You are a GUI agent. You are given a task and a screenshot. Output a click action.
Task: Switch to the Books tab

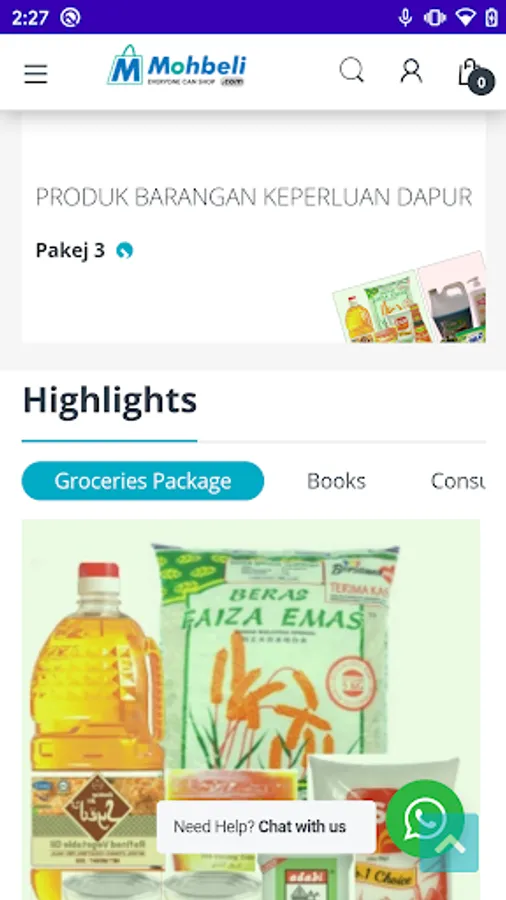point(336,481)
